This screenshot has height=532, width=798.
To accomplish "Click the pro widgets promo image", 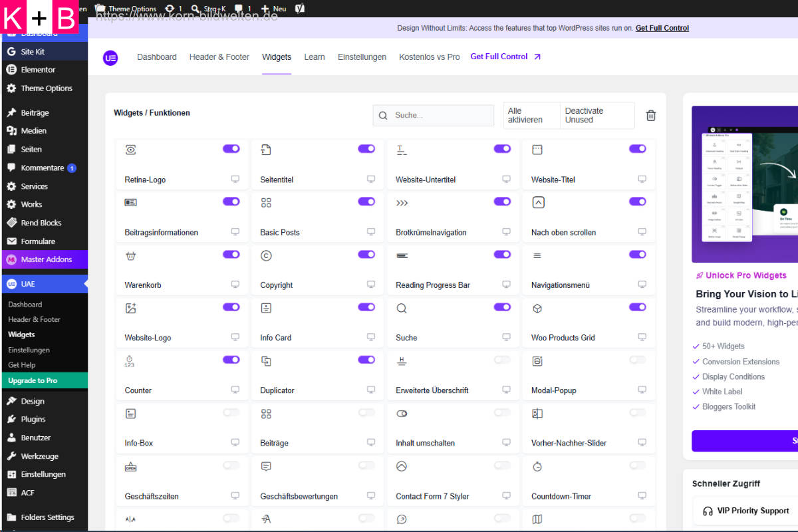I will tap(745, 184).
